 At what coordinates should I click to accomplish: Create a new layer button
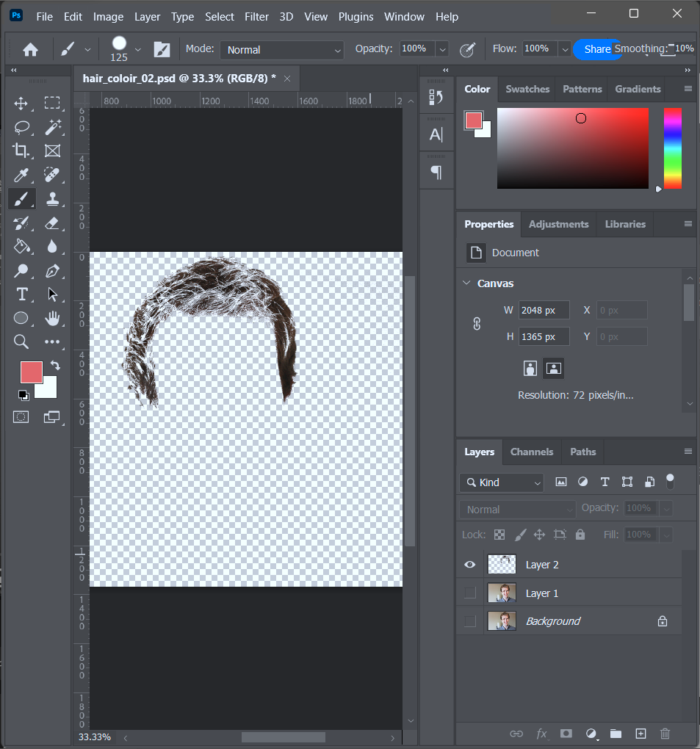[x=641, y=734]
